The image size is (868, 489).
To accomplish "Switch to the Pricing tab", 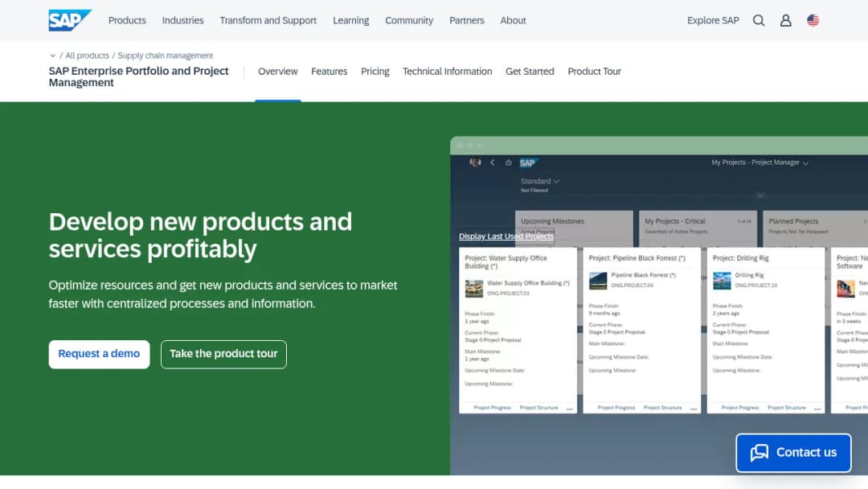I will coord(375,72).
